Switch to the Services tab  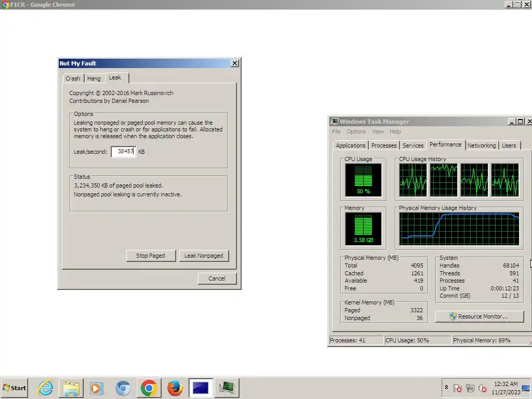click(413, 145)
